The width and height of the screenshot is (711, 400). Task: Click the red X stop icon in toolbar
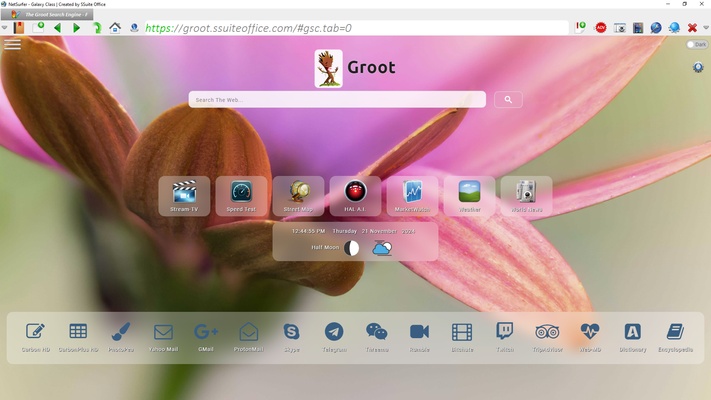pyautogui.click(x=692, y=28)
